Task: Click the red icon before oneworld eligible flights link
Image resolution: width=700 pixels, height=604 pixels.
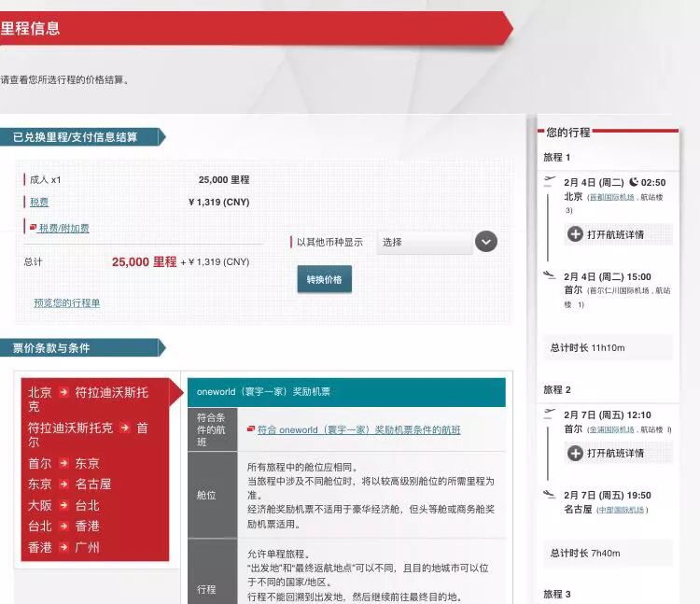Action: tap(251, 429)
